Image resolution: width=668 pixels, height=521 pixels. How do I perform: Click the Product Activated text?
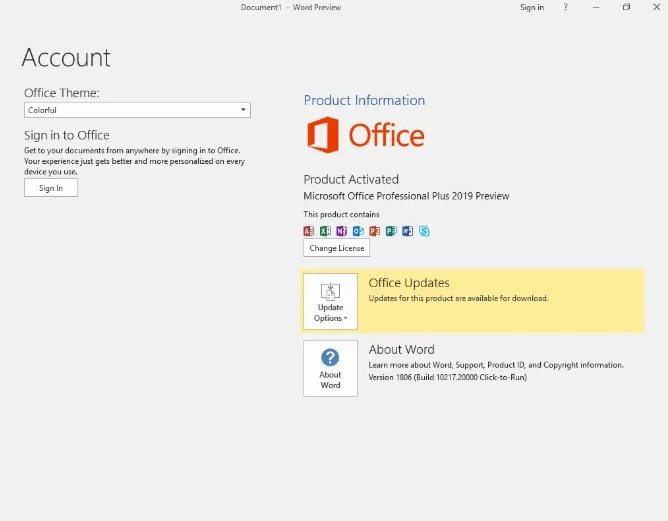click(x=351, y=179)
